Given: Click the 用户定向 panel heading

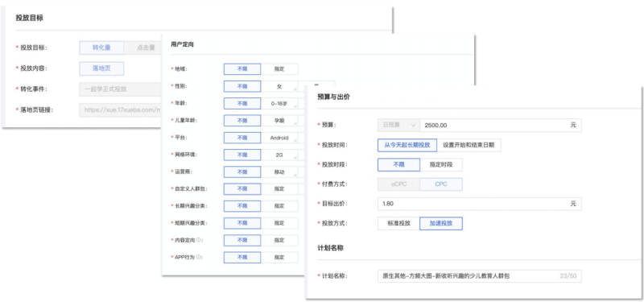Looking at the screenshot, I should tap(182, 44).
